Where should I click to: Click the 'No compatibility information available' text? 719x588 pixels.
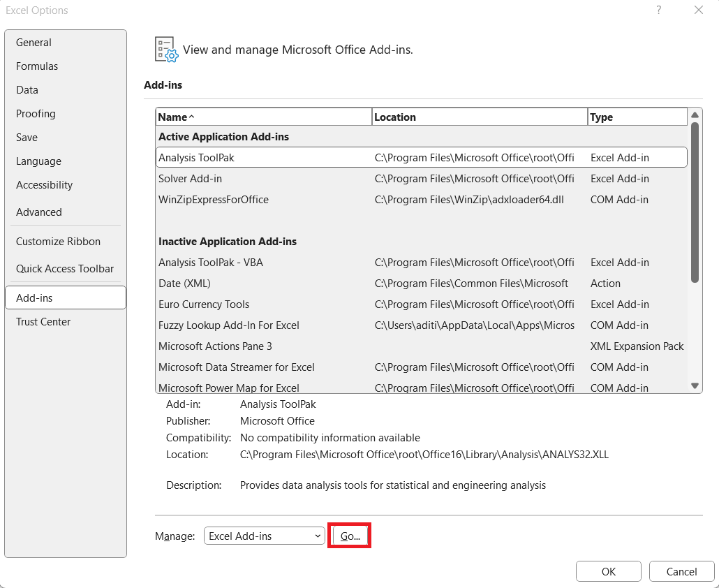[x=330, y=438]
